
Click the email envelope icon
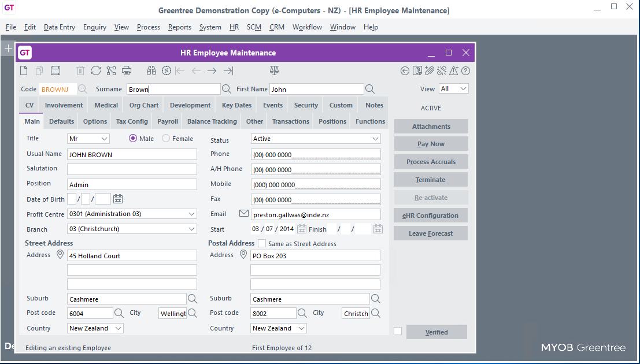[x=243, y=213]
